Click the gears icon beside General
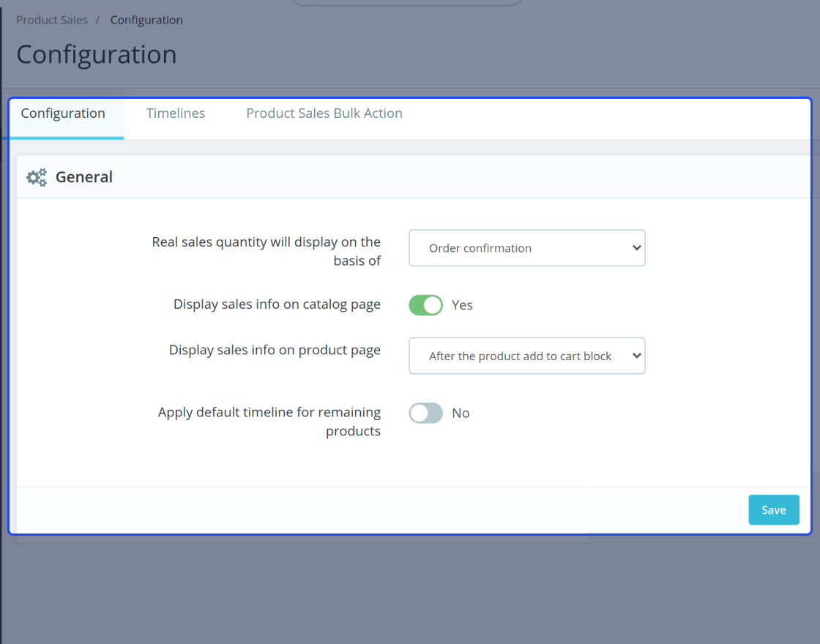This screenshot has width=820, height=644. [37, 177]
